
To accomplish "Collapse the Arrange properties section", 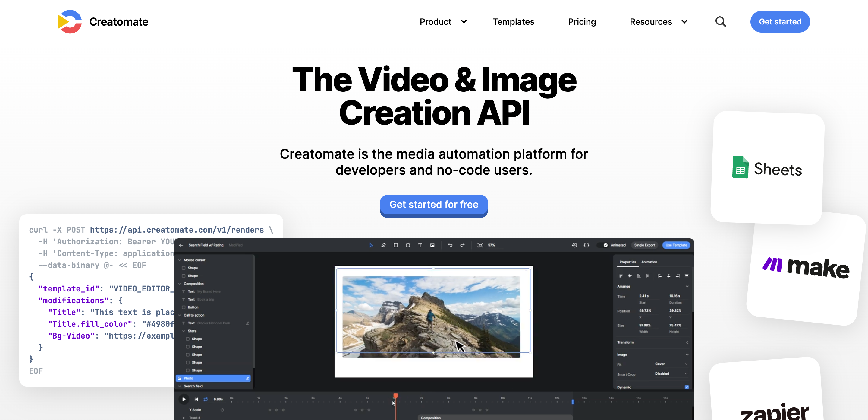I will 687,286.
